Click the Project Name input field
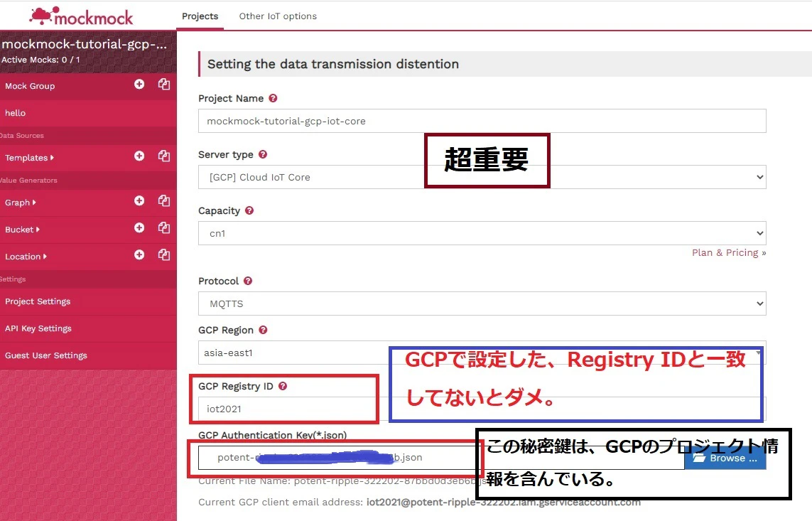This screenshot has height=521, width=812. tap(482, 121)
